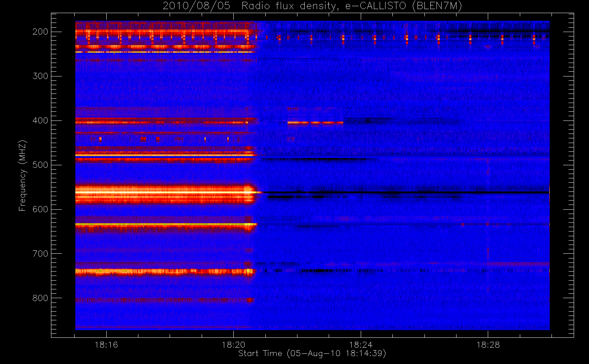This screenshot has width=589, height=364.
Task: Click the 800 frequency tick label
Action: [x=40, y=298]
